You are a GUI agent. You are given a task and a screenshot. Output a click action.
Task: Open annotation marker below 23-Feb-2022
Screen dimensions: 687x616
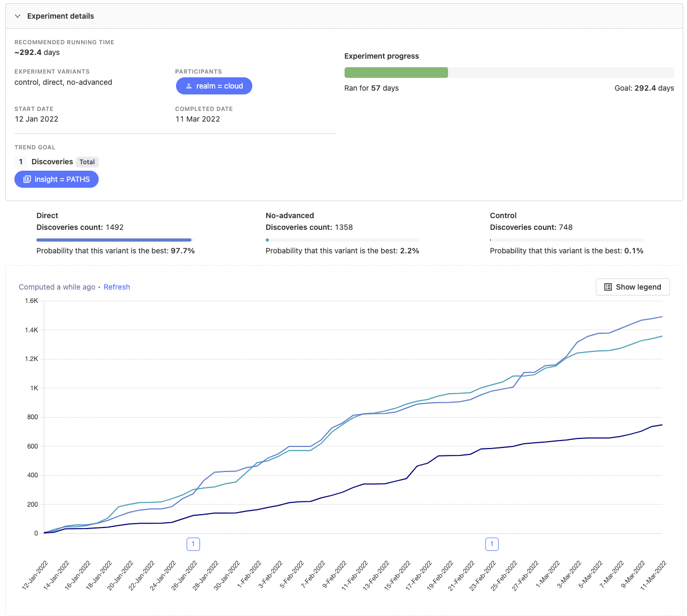(492, 544)
